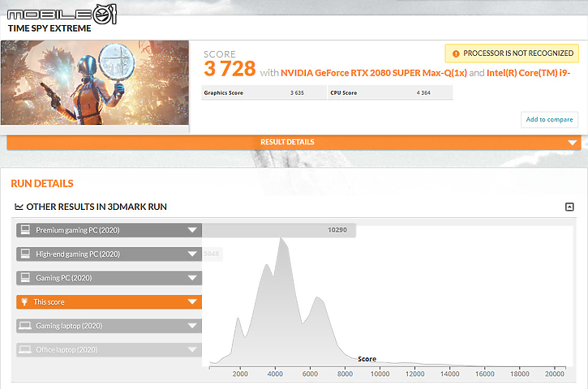Click the Graphics Score value 3 635
588x389 pixels.
click(x=297, y=93)
